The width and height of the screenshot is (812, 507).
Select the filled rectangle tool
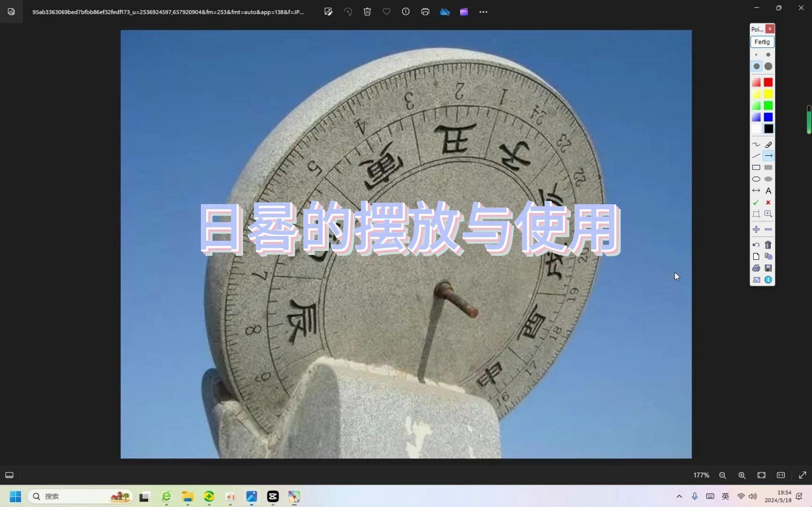coord(768,168)
